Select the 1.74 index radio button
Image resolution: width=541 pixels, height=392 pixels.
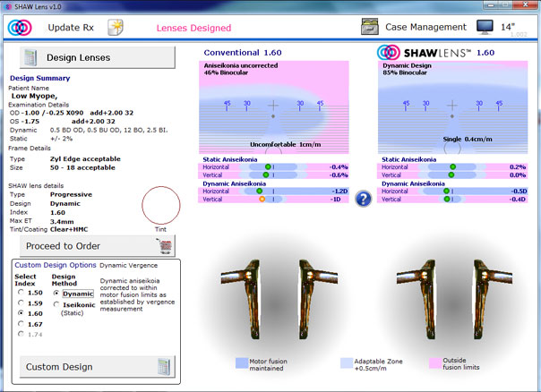point(21,334)
